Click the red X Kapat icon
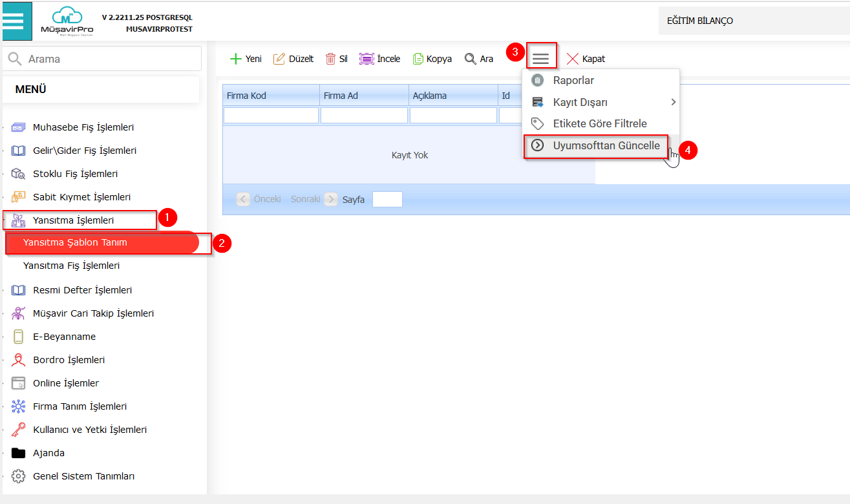This screenshot has width=850, height=504. pos(573,59)
